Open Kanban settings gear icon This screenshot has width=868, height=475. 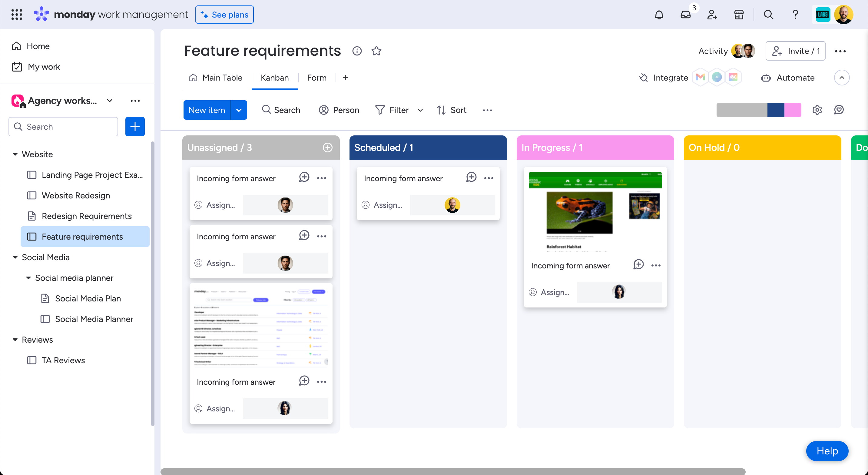tap(817, 110)
